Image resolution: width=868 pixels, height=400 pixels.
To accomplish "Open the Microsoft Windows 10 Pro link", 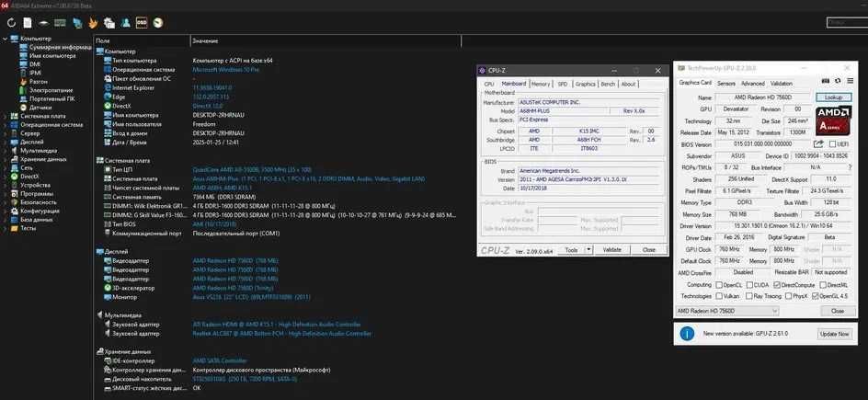I will point(225,70).
